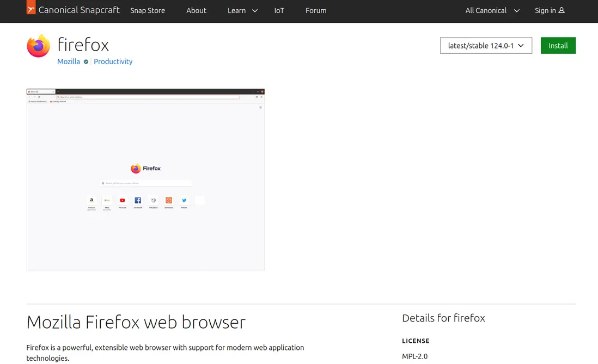Screen dimensions: 598x364
Task: Visit the Forum link
Action: click(x=316, y=11)
